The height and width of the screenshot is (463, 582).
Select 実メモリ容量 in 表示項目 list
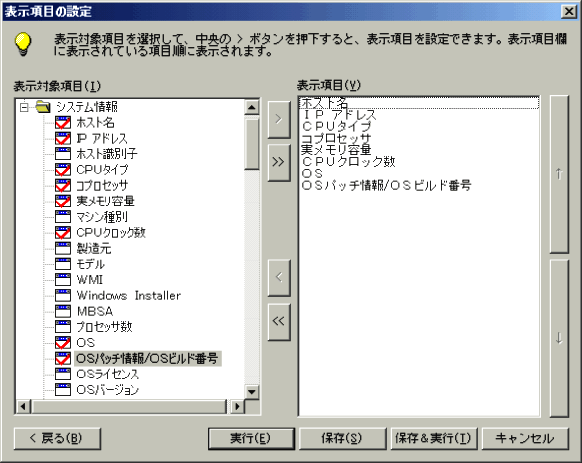(x=419, y=150)
